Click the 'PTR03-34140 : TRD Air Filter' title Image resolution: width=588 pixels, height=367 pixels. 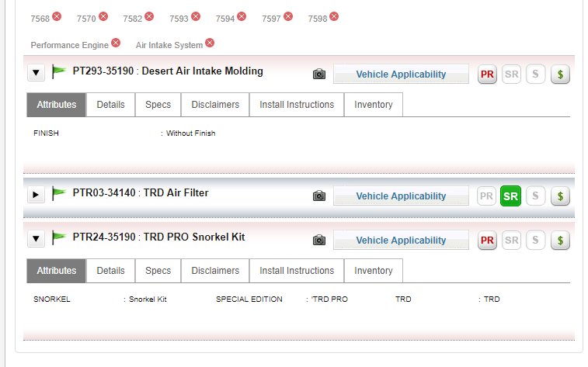141,193
